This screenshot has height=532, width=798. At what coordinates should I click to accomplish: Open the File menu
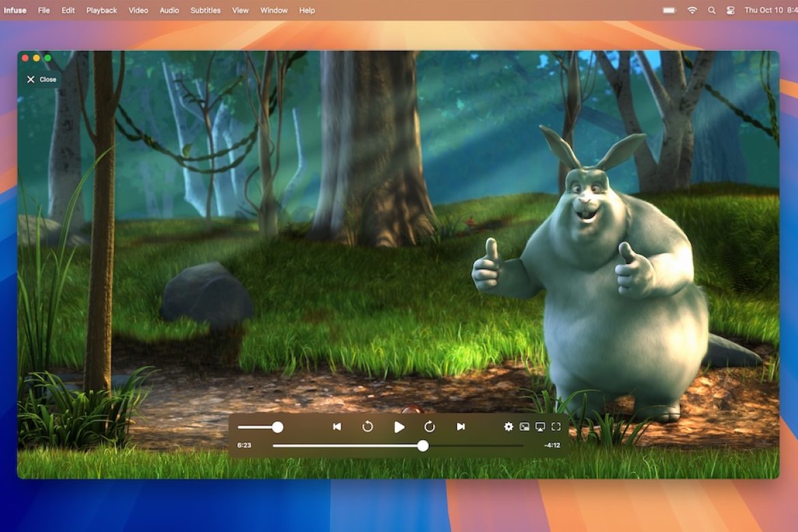click(x=44, y=10)
